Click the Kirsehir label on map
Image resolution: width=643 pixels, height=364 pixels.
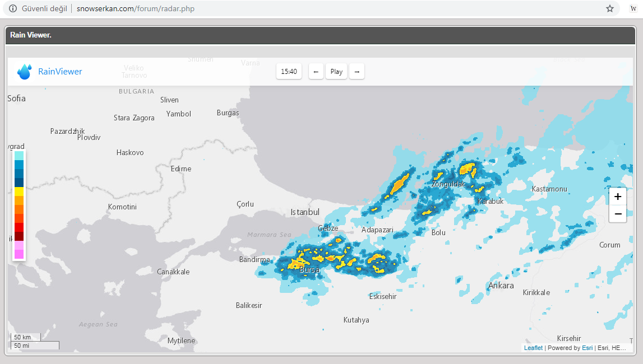(569, 338)
